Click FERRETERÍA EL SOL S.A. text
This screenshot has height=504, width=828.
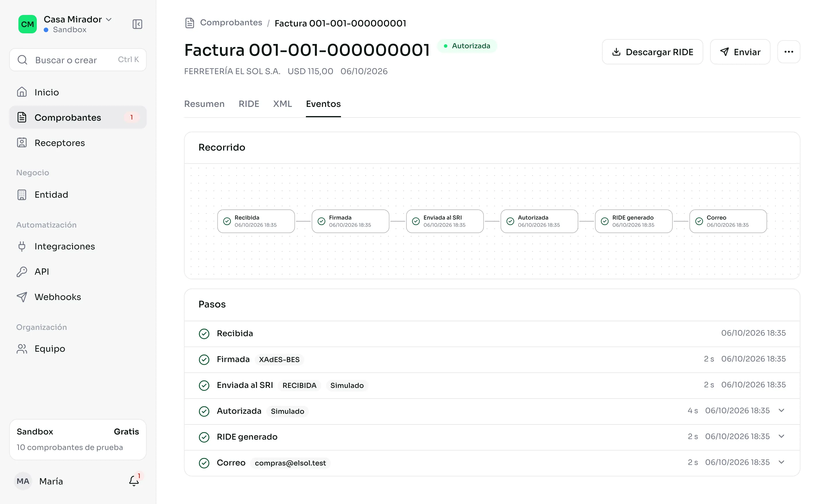click(232, 71)
